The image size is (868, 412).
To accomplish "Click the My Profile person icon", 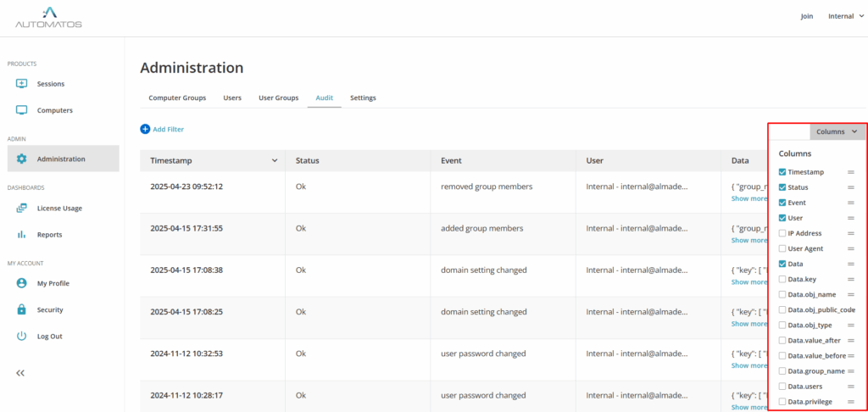I will (22, 283).
